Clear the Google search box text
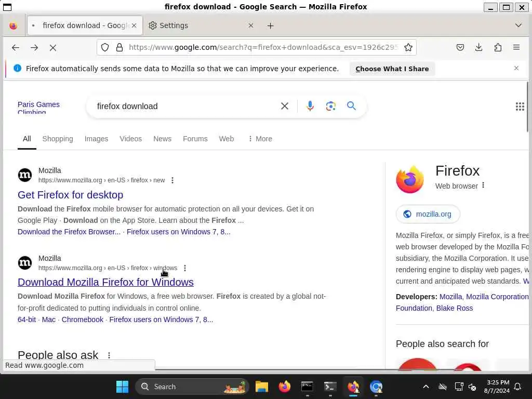 pyautogui.click(x=285, y=106)
